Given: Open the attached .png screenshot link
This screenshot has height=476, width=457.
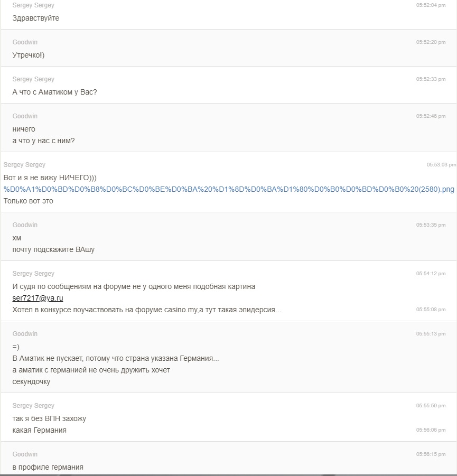Looking at the screenshot, I should [228, 189].
